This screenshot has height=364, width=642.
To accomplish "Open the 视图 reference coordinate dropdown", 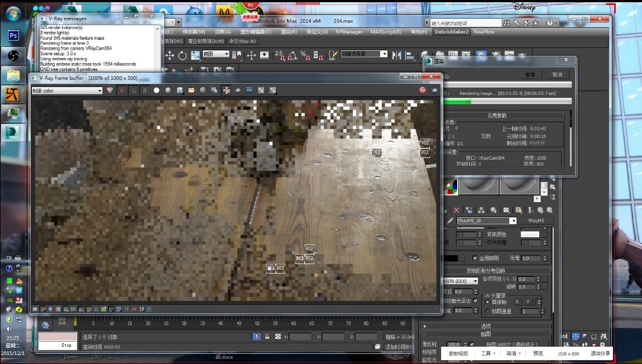I will click(216, 54).
